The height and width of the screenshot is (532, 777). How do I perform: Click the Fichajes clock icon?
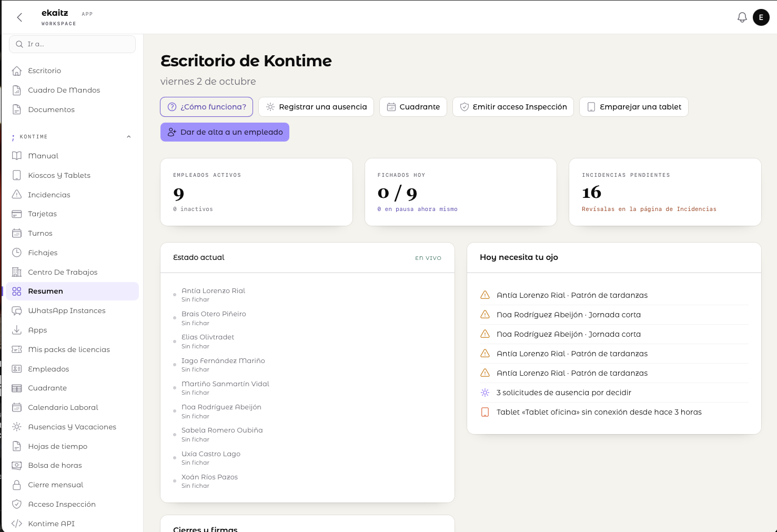point(17,253)
